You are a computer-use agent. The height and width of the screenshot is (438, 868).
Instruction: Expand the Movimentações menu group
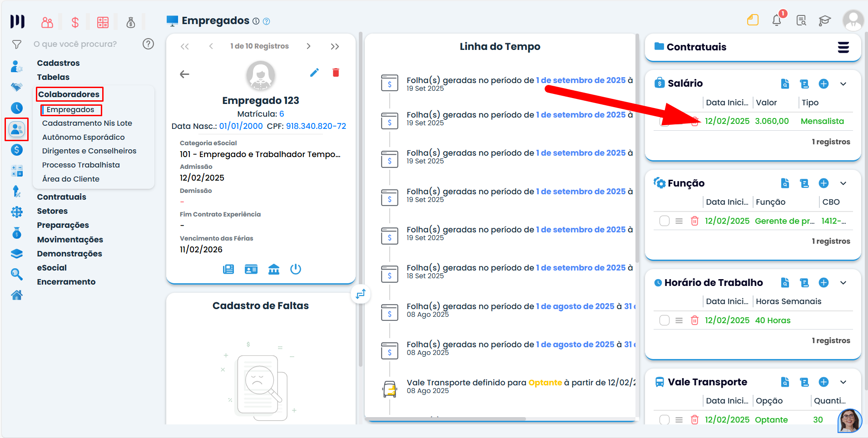pos(70,240)
